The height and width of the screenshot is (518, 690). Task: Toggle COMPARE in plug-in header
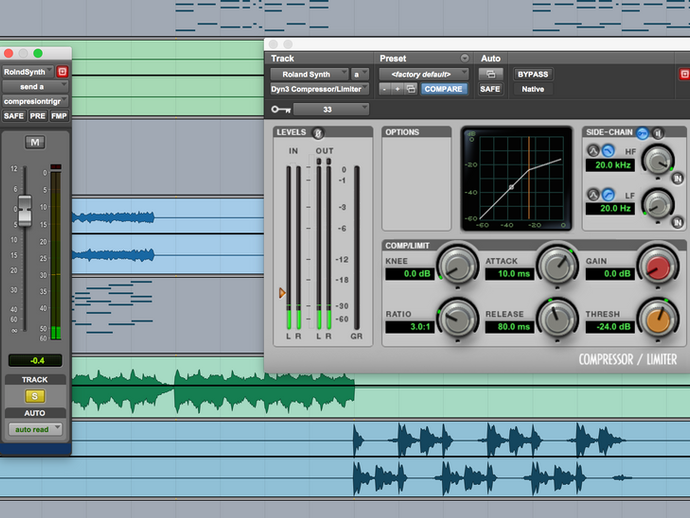point(443,89)
